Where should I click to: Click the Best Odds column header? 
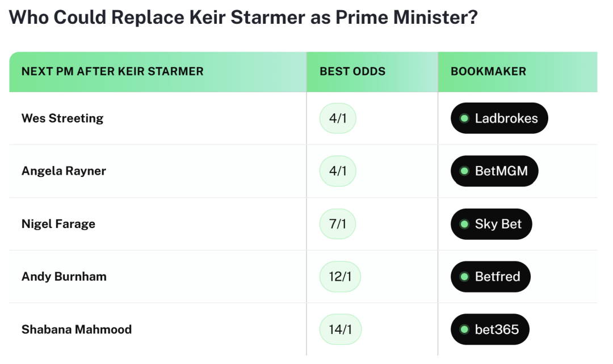coord(352,71)
